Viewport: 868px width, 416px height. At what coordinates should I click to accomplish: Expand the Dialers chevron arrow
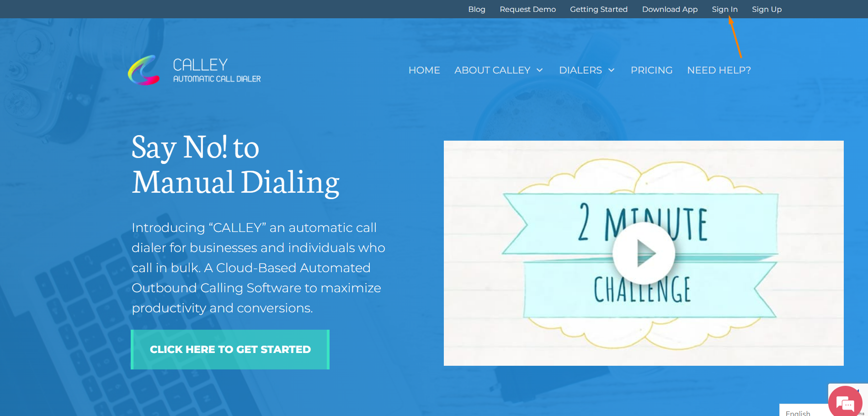[611, 70]
